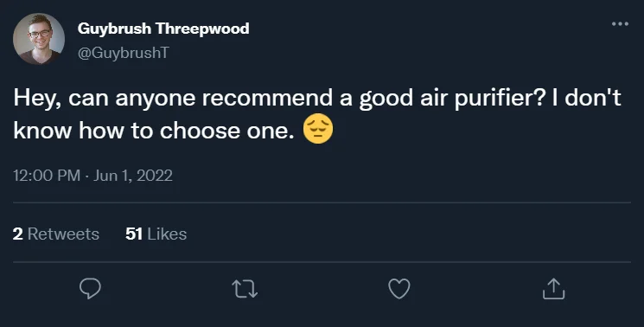Click the display name Guybrush Threepwood

click(163, 29)
